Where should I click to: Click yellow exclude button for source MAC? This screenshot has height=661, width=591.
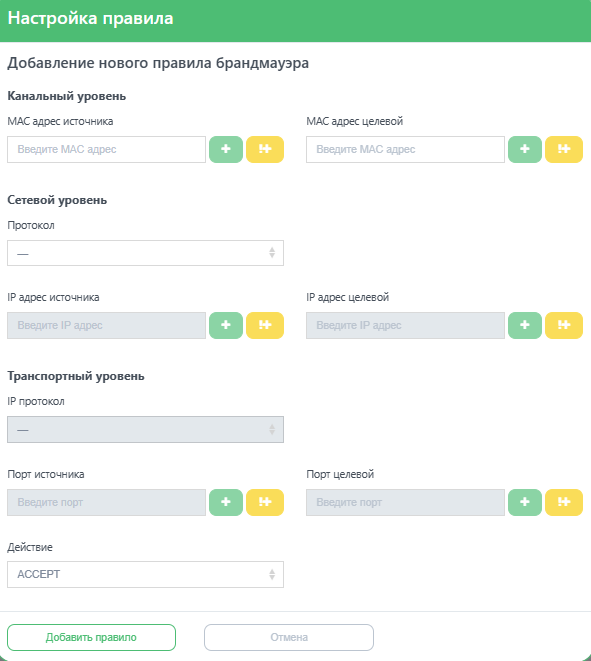tap(265, 149)
